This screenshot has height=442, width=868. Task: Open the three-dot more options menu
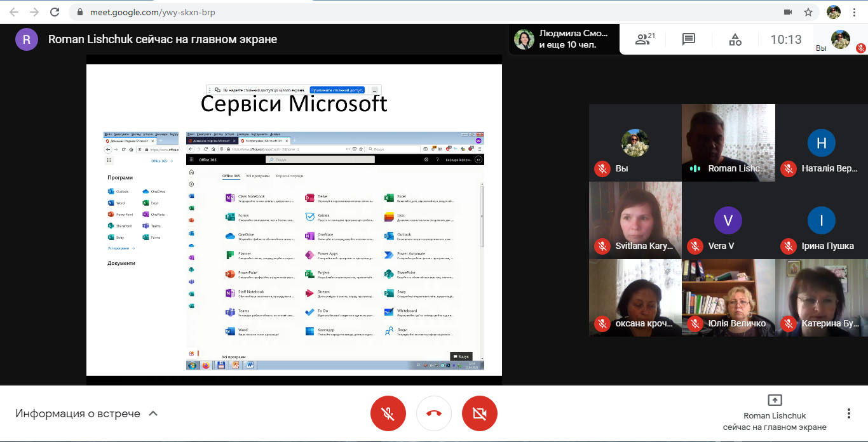(848, 413)
